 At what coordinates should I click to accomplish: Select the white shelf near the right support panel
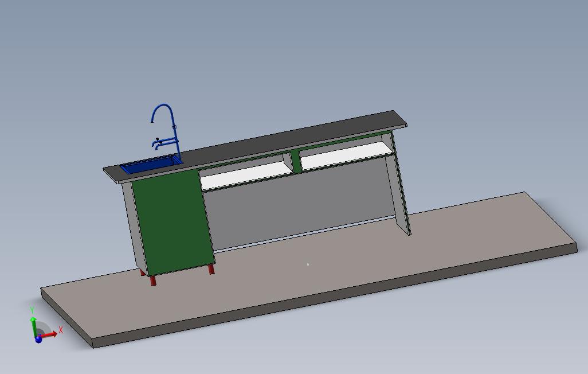click(x=347, y=155)
